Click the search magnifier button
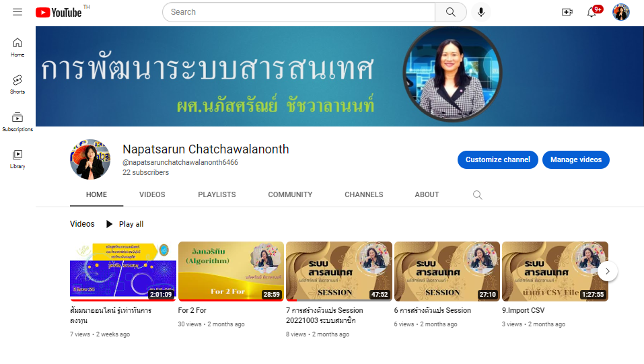The width and height of the screenshot is (644, 364). [x=451, y=12]
